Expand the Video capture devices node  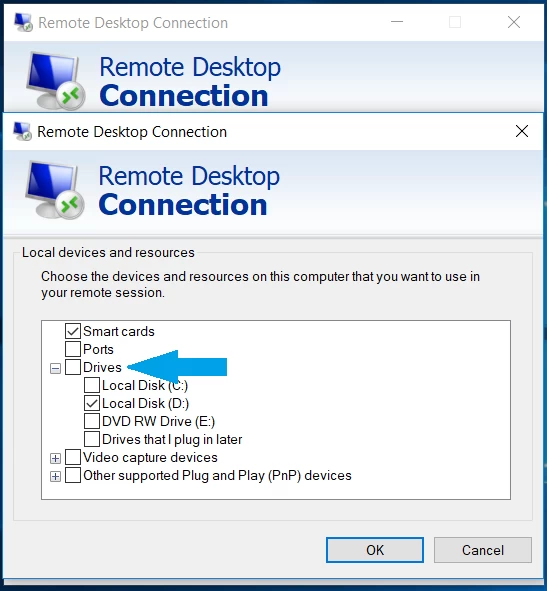(x=55, y=458)
